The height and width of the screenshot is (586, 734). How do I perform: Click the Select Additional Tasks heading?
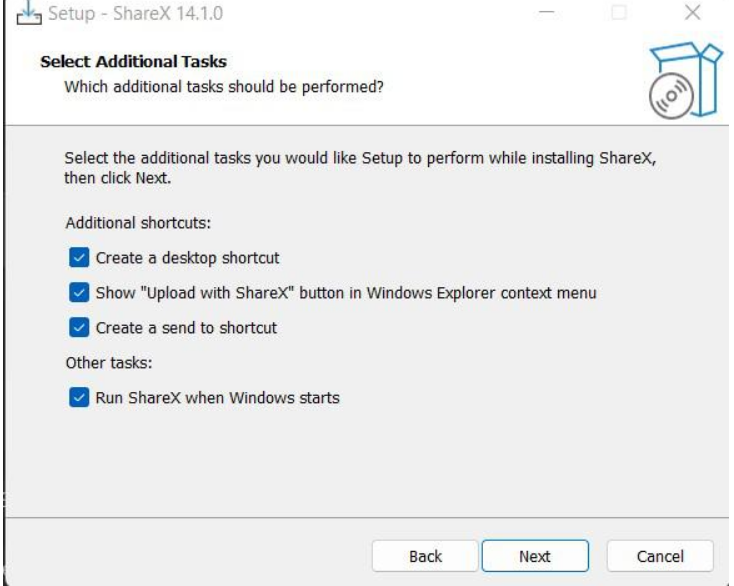133,62
